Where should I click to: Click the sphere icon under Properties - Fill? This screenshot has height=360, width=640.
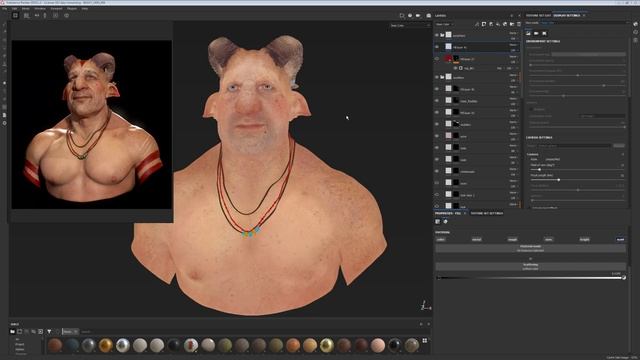(445, 221)
